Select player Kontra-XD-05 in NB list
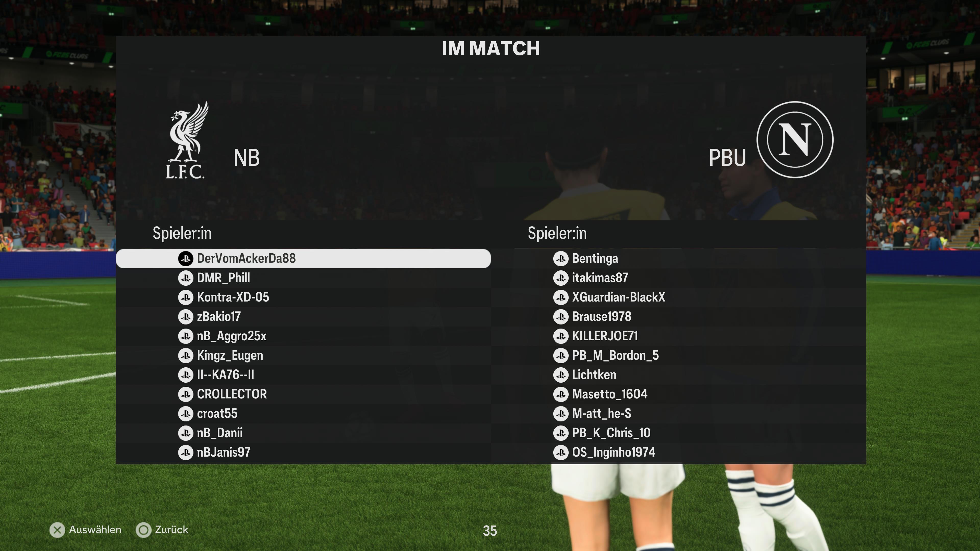This screenshot has width=980, height=551. [x=303, y=297]
